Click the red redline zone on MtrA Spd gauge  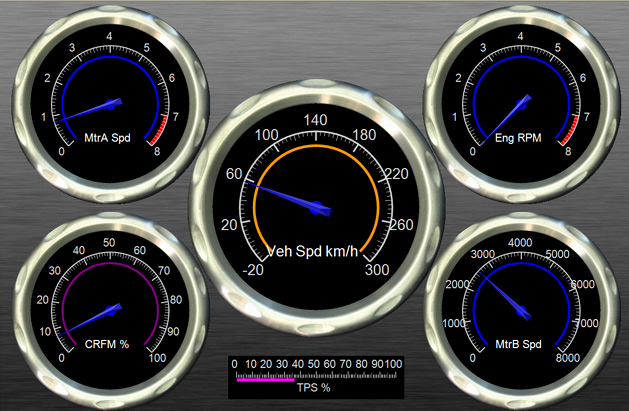point(158,130)
